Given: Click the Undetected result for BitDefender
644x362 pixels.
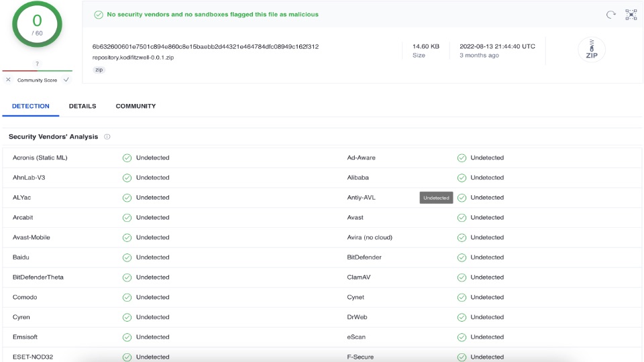Looking at the screenshot, I should click(x=487, y=257).
